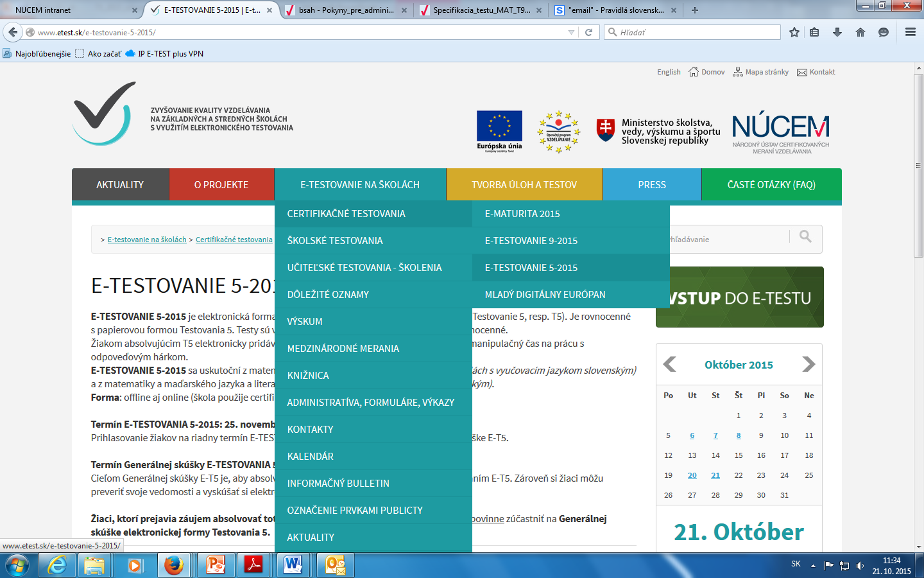Switch to Specifikacia_testu_MAT_T9 tab
Viewport: 924px width, 578px height.
point(481,10)
